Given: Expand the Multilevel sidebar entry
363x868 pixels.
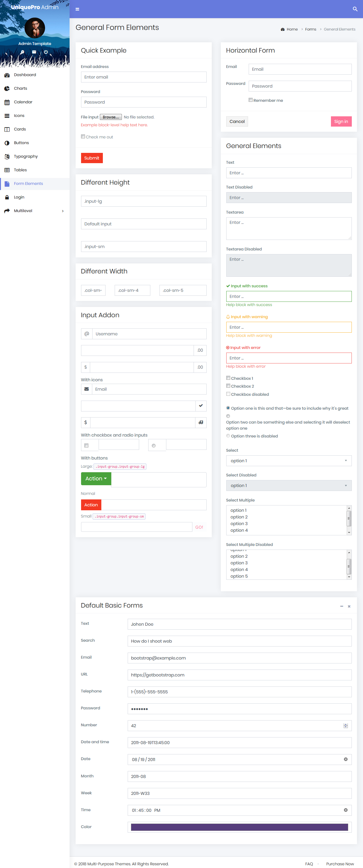Looking at the screenshot, I should click(x=23, y=211).
